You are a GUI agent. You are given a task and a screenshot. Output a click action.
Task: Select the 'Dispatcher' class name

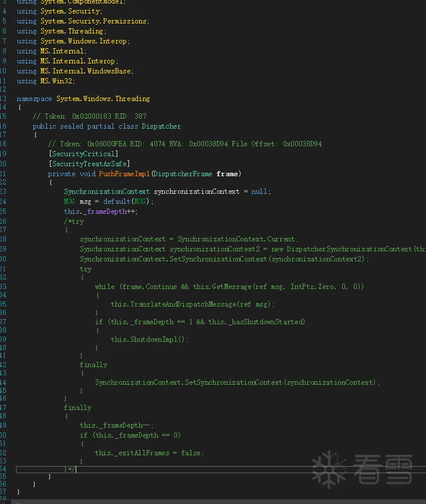point(161,126)
